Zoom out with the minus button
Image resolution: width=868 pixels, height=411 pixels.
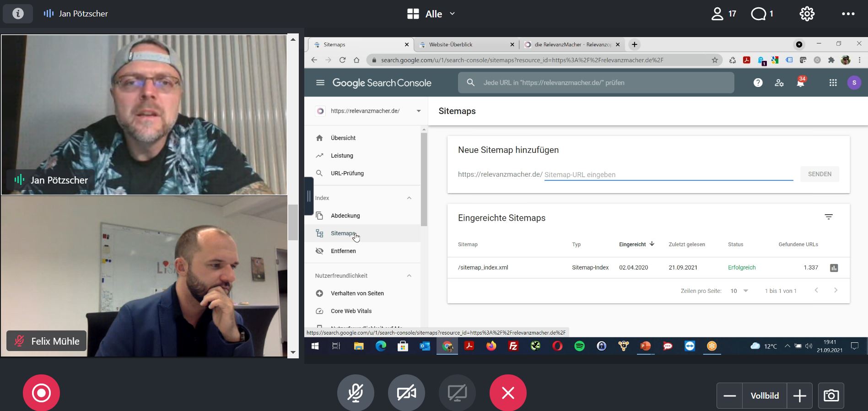pos(730,395)
